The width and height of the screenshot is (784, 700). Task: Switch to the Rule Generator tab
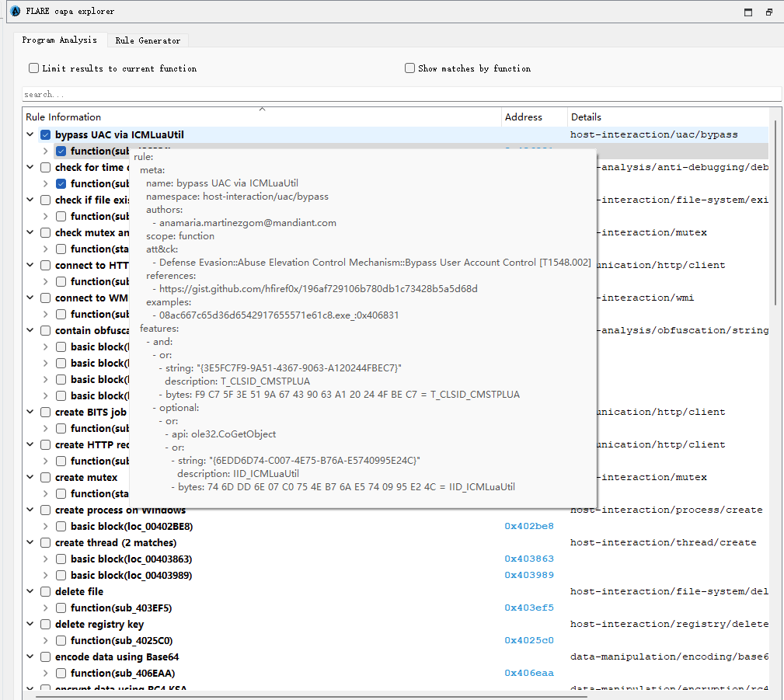point(148,40)
